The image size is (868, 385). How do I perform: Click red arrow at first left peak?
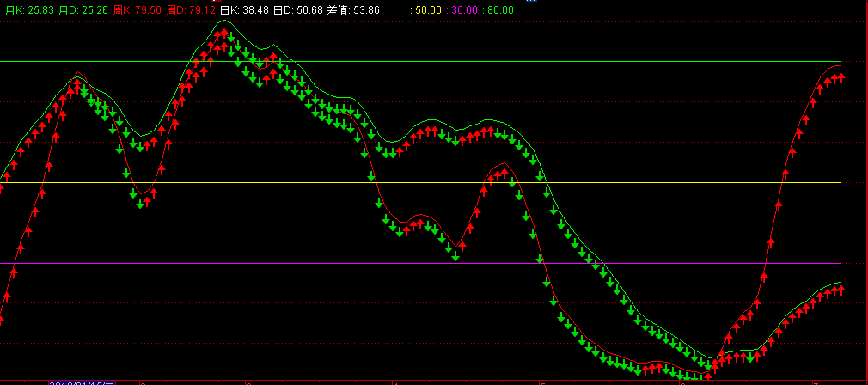(x=77, y=84)
